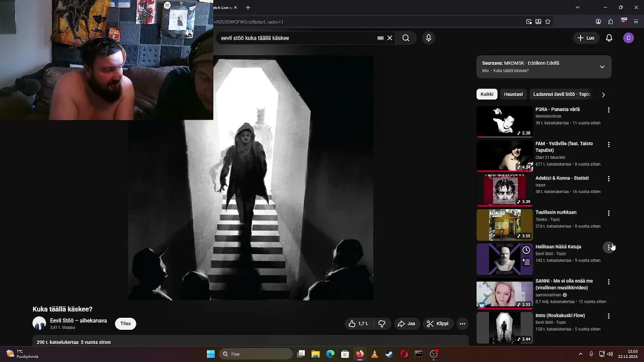Expand the Seuraava mix playlist panel
This screenshot has width=644, height=362.
602,67
